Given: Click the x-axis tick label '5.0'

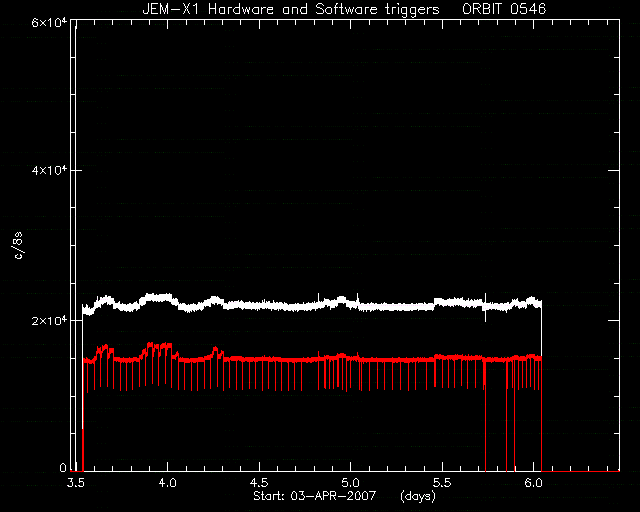Looking at the screenshot, I should pos(351,483).
